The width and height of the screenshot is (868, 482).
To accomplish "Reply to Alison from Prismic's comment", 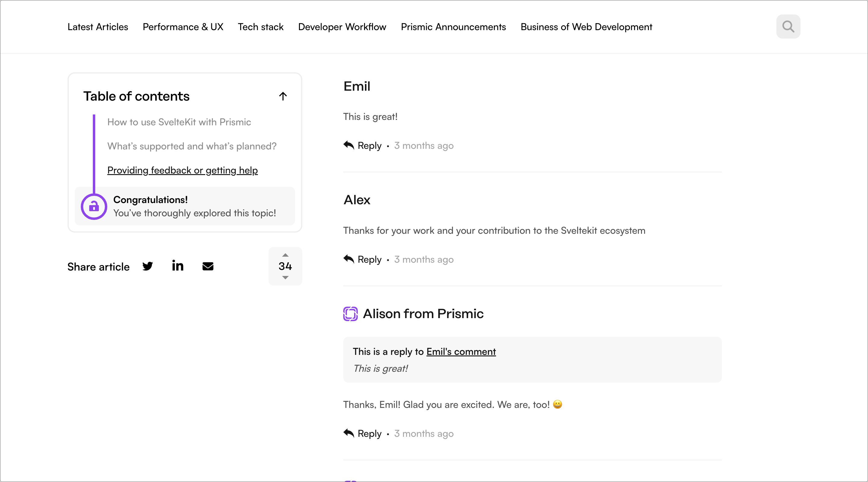I will 369,433.
